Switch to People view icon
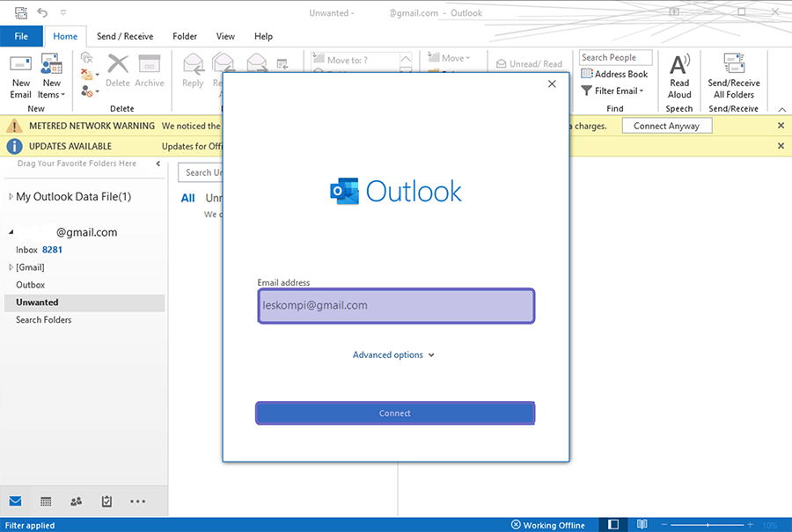Viewport: 792px width, 532px height. click(x=77, y=501)
